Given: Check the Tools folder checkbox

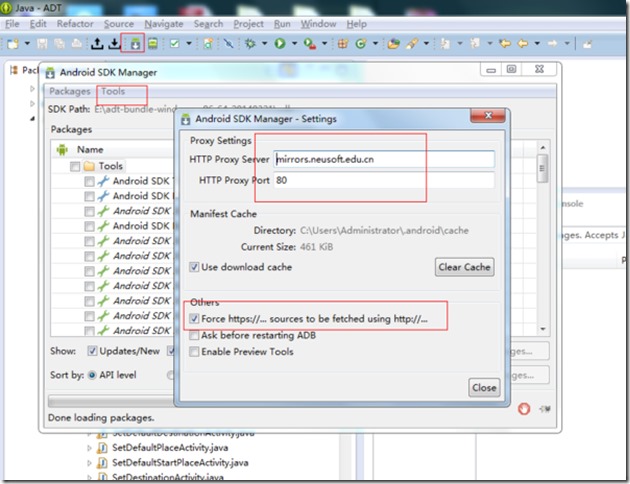Looking at the screenshot, I should (x=75, y=166).
